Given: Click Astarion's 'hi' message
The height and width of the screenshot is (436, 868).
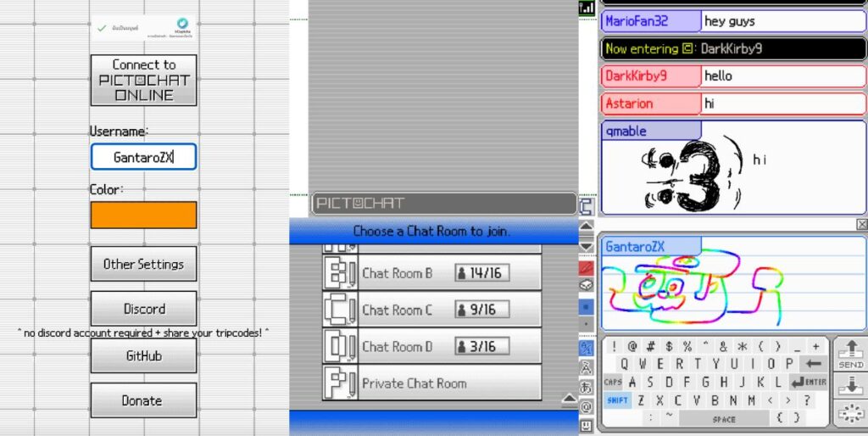Looking at the screenshot, I should click(x=733, y=103).
